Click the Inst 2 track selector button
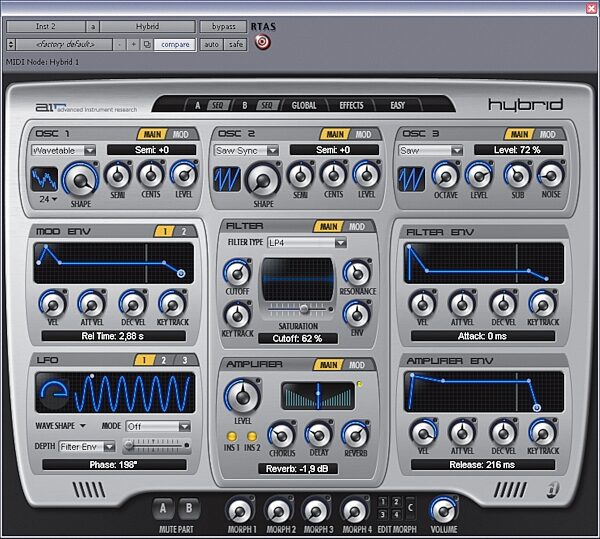600x539 pixels. click(46, 26)
